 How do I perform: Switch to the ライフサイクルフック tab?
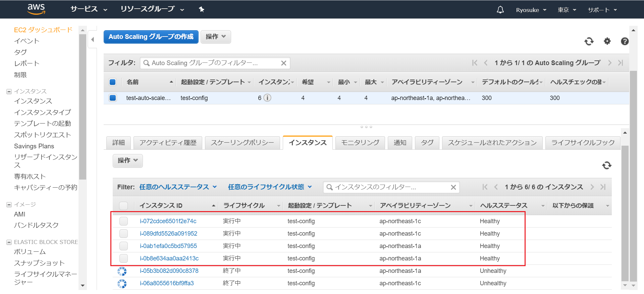[x=583, y=143]
